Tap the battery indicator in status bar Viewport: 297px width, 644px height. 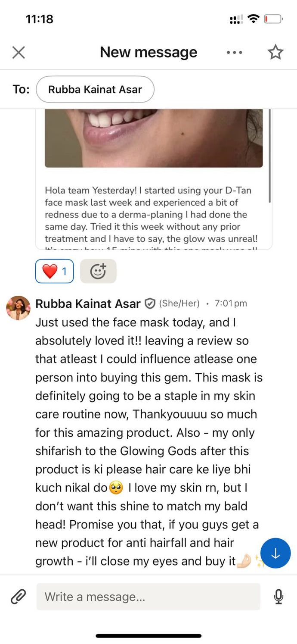273,19
